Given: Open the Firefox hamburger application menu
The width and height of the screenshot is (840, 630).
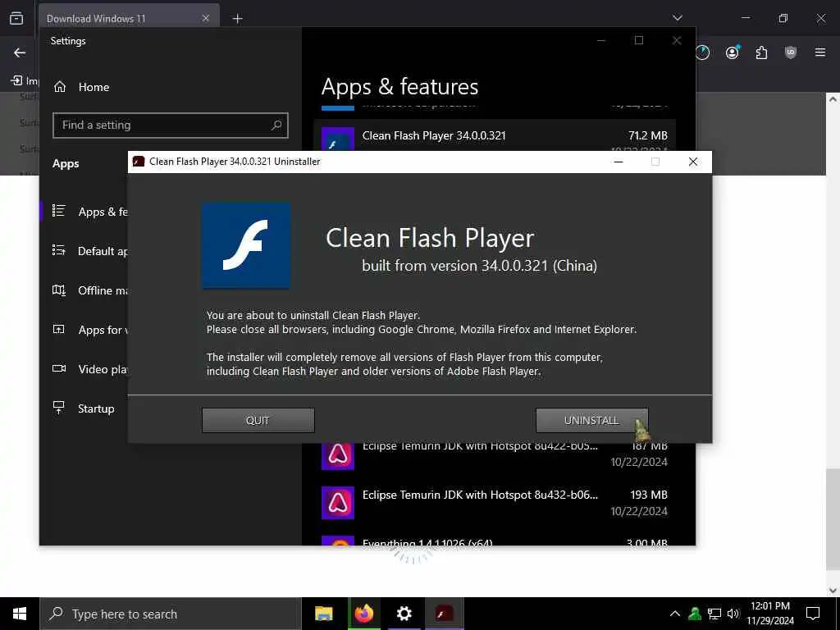Looking at the screenshot, I should coord(820,52).
